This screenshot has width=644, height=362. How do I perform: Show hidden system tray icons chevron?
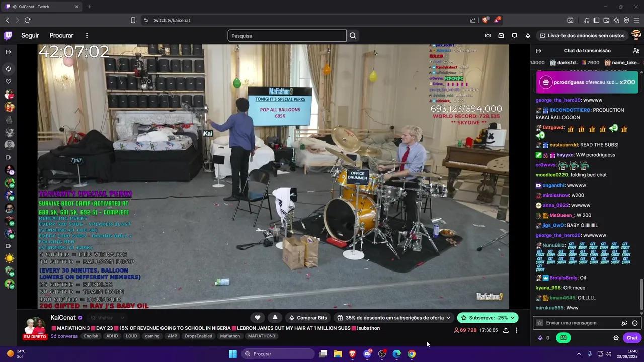click(579, 354)
